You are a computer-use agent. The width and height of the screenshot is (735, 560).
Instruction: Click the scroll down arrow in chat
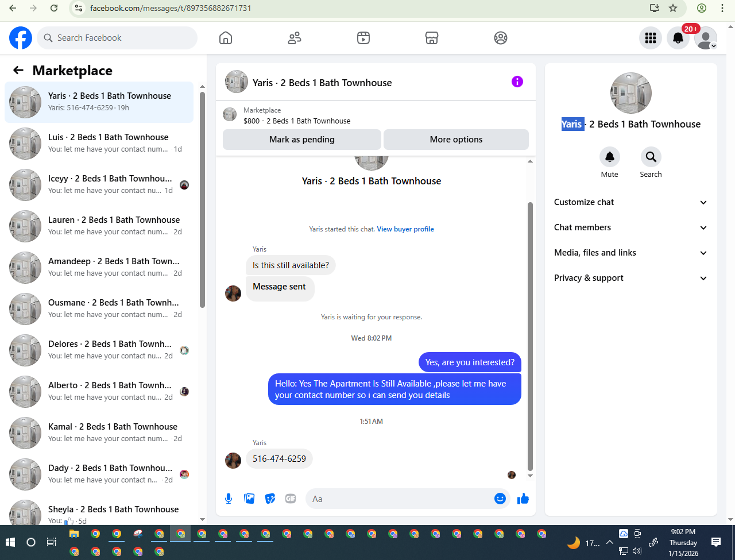click(x=530, y=476)
